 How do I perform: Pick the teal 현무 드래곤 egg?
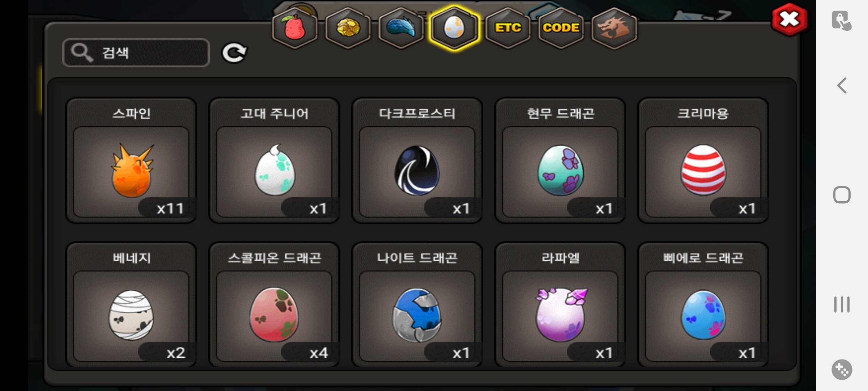tap(560, 160)
